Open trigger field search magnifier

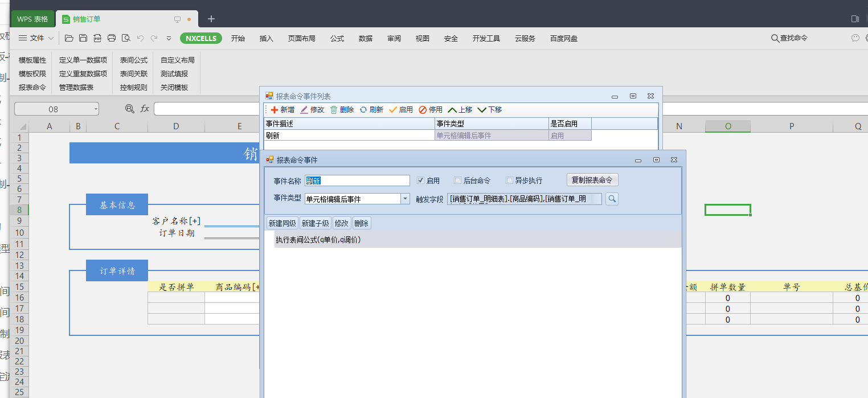(x=612, y=199)
